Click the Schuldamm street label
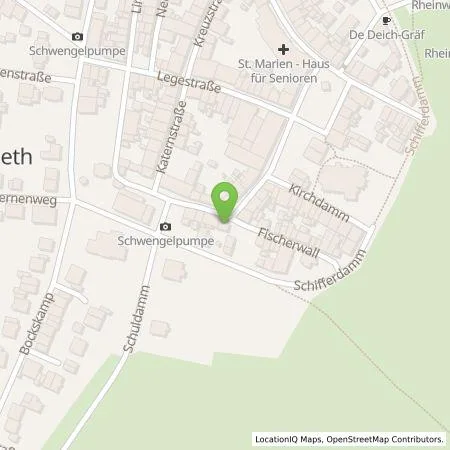Viewport: 450px width, 450px height. click(136, 318)
